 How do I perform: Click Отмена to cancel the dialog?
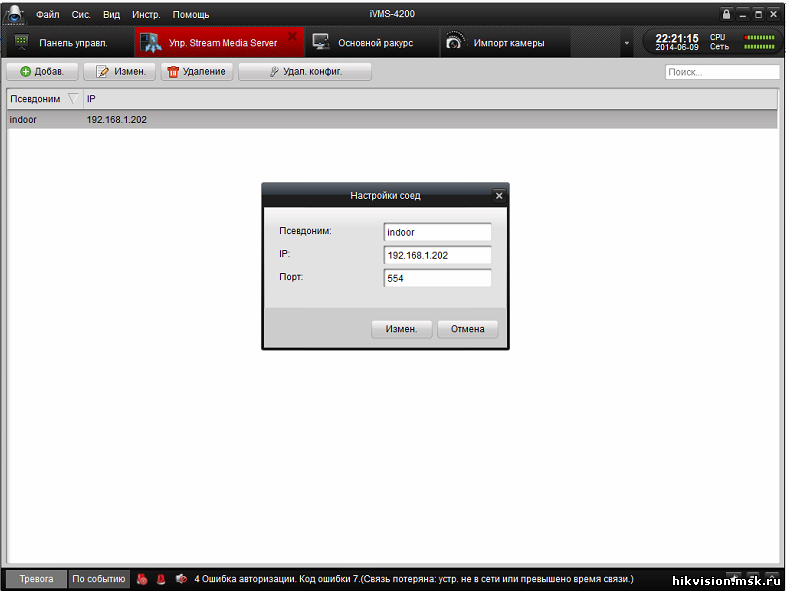click(x=468, y=329)
